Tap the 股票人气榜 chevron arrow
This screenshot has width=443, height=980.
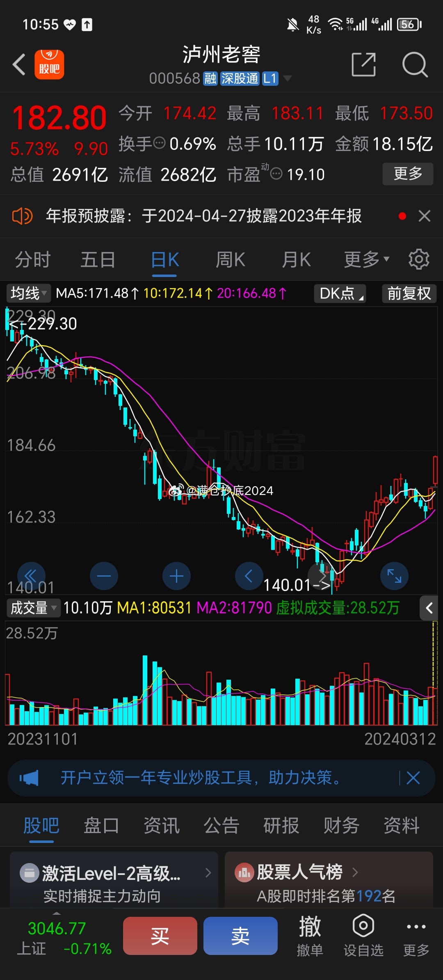tap(355, 872)
